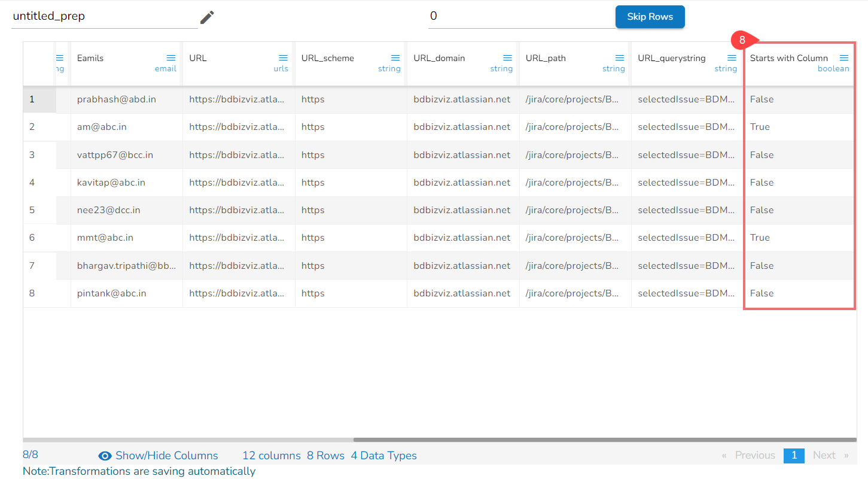Click the Skip Rows button
Viewport: 868px width, 482px height.
(650, 17)
